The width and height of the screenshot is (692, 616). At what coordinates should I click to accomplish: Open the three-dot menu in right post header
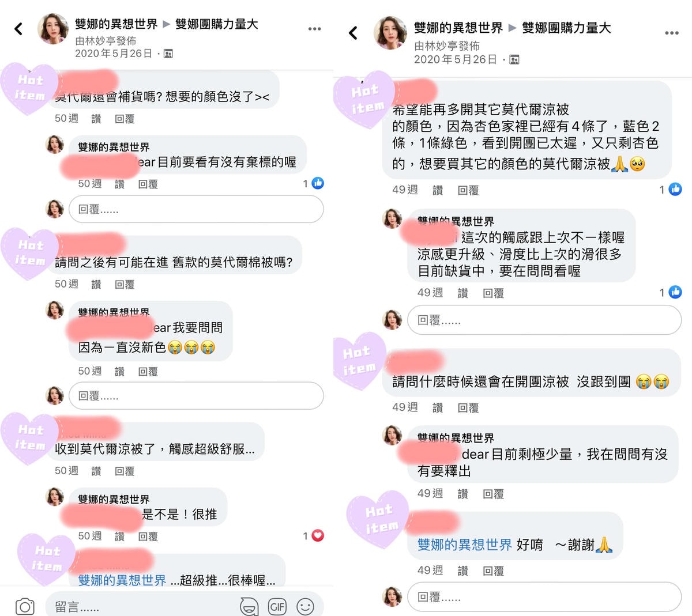point(672,33)
